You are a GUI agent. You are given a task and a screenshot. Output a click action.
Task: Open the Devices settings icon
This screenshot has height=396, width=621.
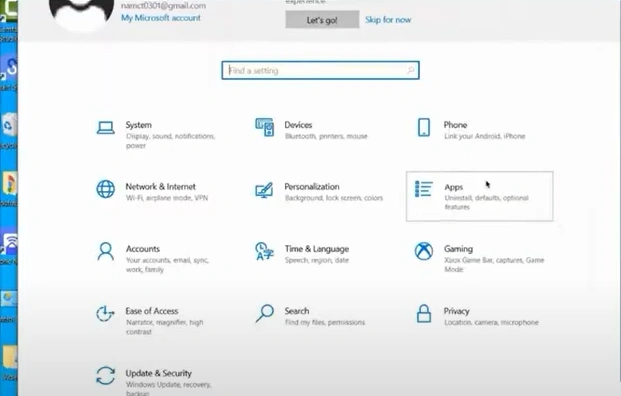[265, 128]
